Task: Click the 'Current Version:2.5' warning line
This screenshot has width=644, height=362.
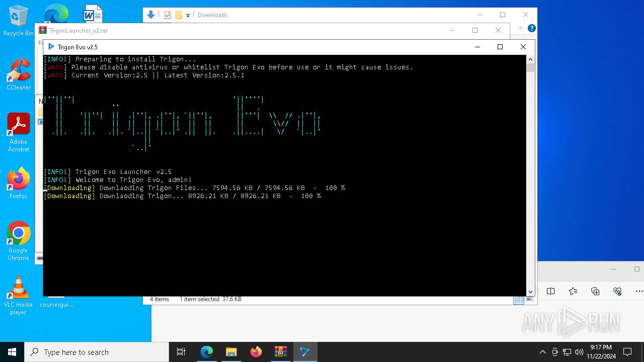Action: (144, 75)
